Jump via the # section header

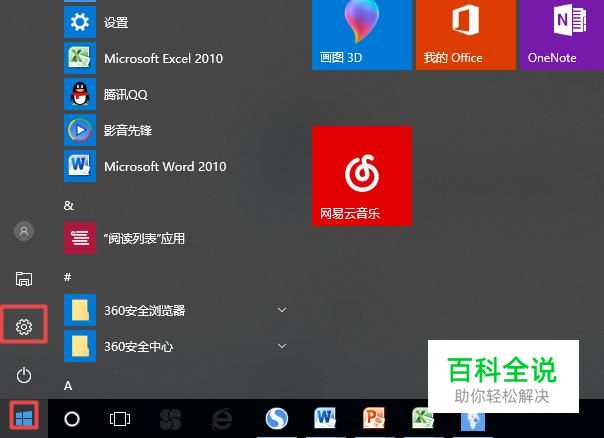(x=67, y=277)
